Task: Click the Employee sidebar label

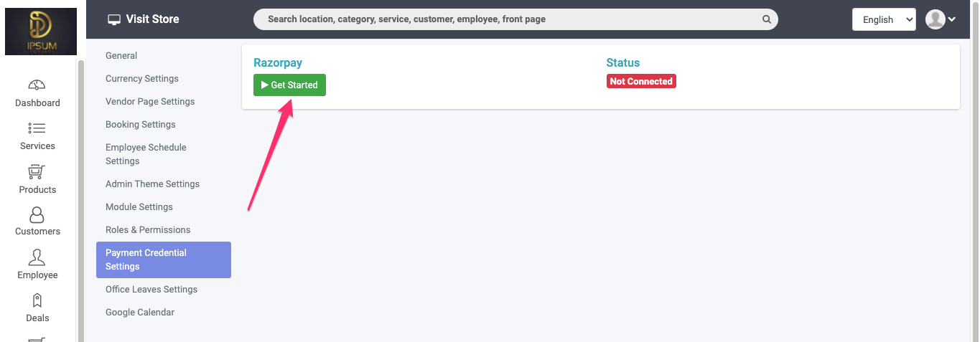Action: point(37,275)
